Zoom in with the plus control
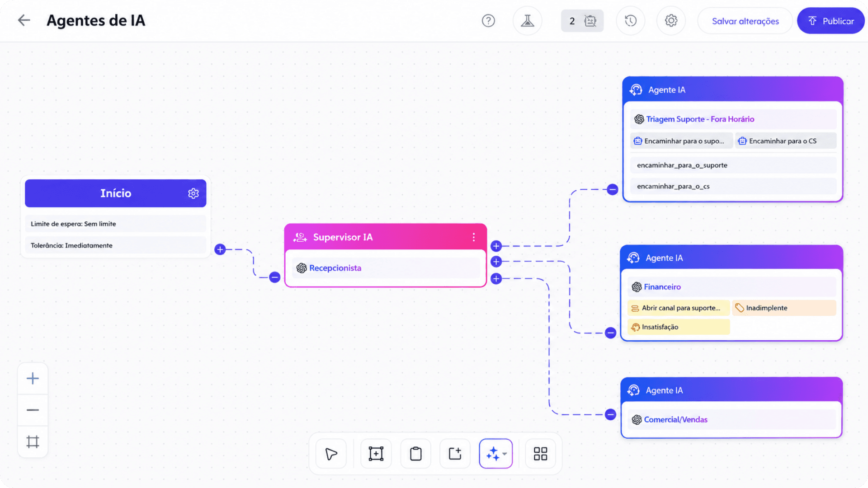This screenshot has height=488, width=868. 33,378
